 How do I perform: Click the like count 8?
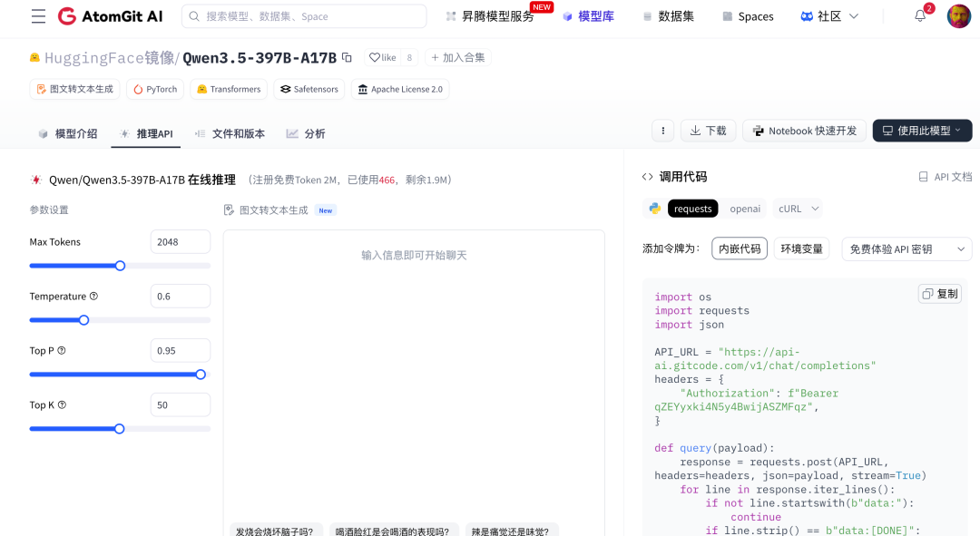409,57
